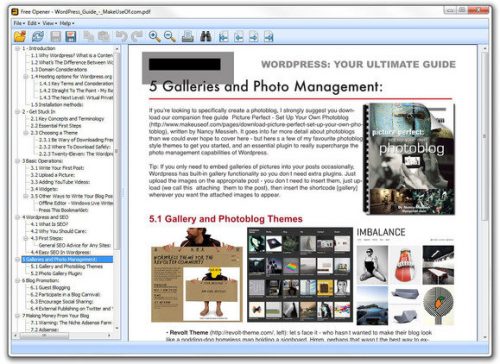Viewport: 500px width, 364px height.
Task: Select '1.3 Domain Considerations' bookmark
Action: (x=59, y=69)
